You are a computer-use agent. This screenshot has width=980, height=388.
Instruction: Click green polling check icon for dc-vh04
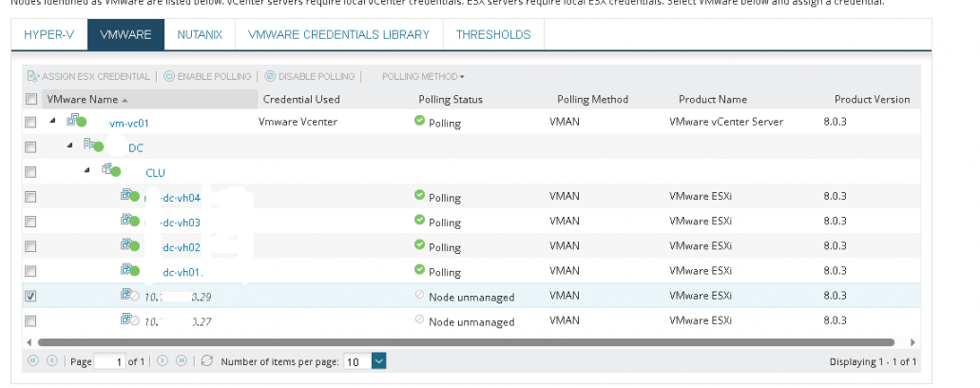(419, 195)
